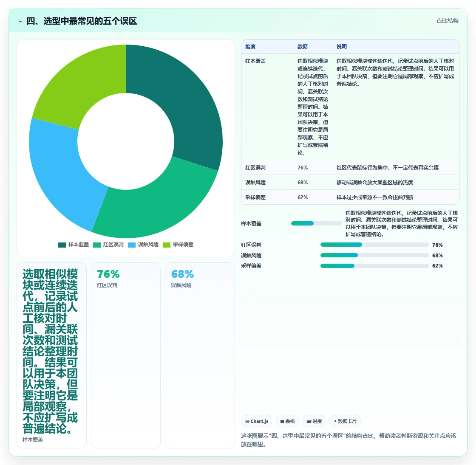Image resolution: width=476 pixels, height=465 pixels.
Task: Click the Chart.js tag
Action: click(x=257, y=421)
